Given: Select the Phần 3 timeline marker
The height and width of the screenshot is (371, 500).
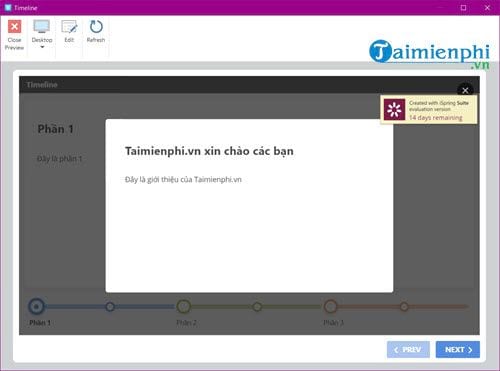Looking at the screenshot, I should [x=330, y=306].
